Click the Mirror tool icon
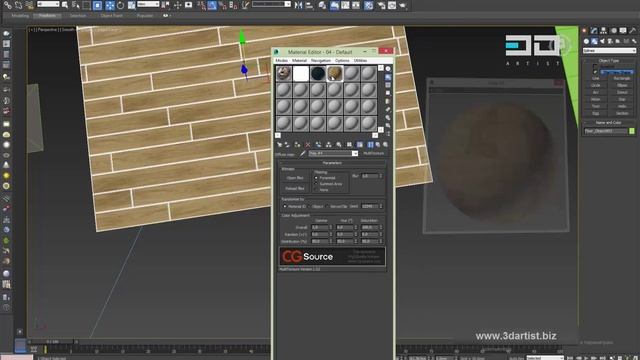 [298, 5]
